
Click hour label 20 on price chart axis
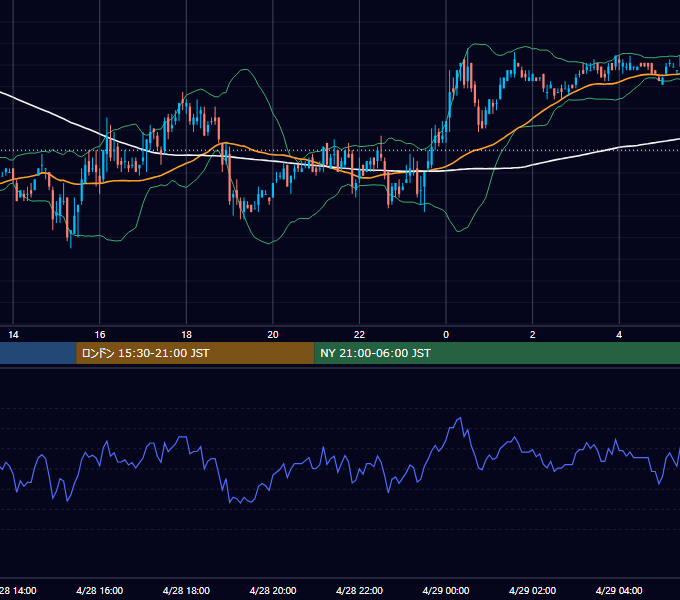click(x=273, y=335)
